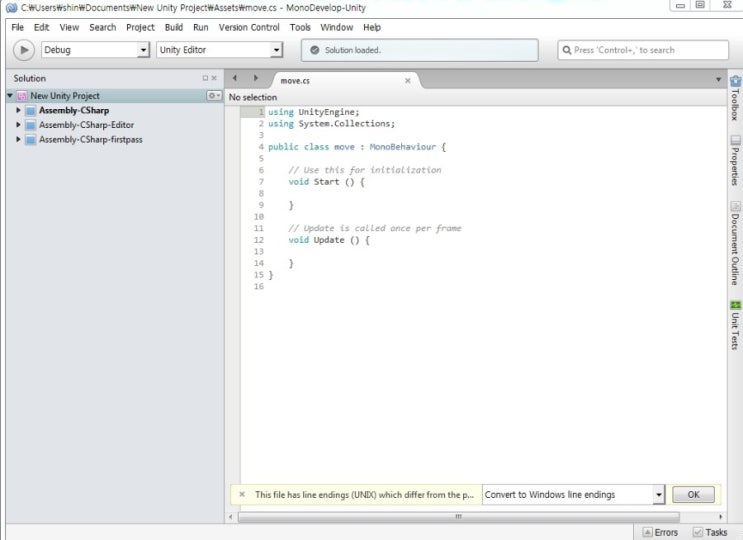Switch to the move.cs tab
This screenshot has width=743, height=540.
[x=295, y=81]
